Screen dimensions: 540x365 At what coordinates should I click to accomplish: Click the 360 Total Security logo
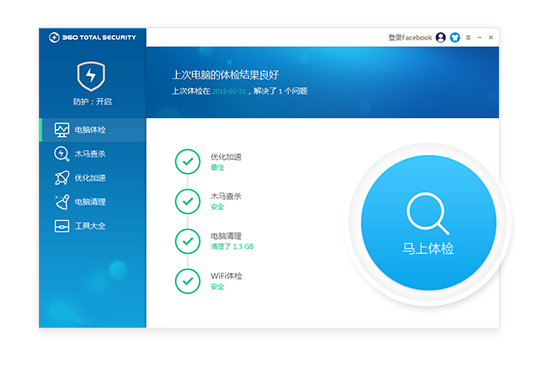coord(92,37)
